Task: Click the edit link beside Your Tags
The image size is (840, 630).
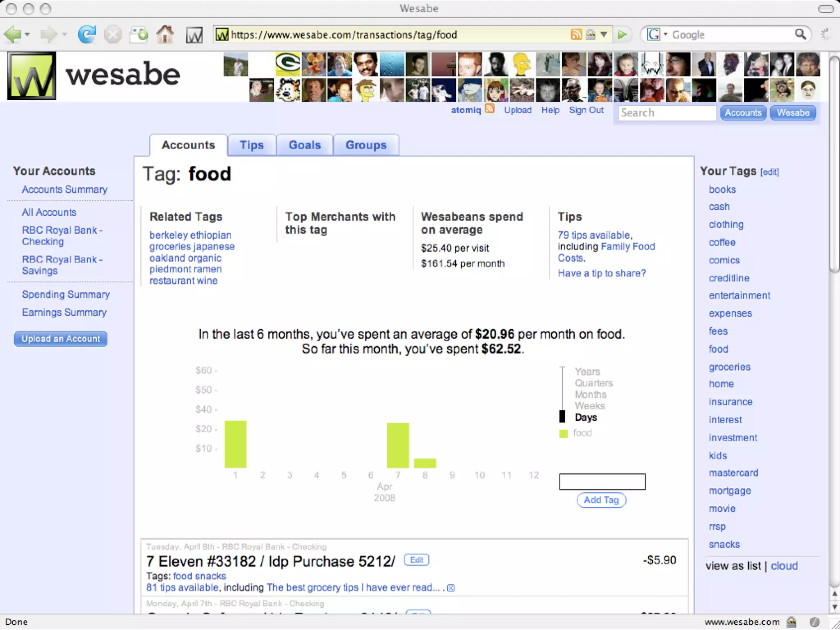Action: [x=769, y=172]
